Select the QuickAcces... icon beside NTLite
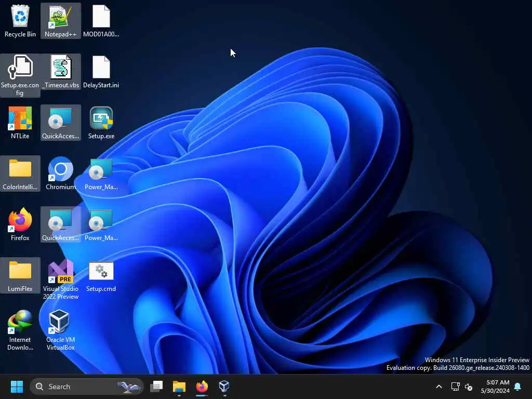Image resolution: width=532 pixels, height=399 pixels. (x=61, y=123)
